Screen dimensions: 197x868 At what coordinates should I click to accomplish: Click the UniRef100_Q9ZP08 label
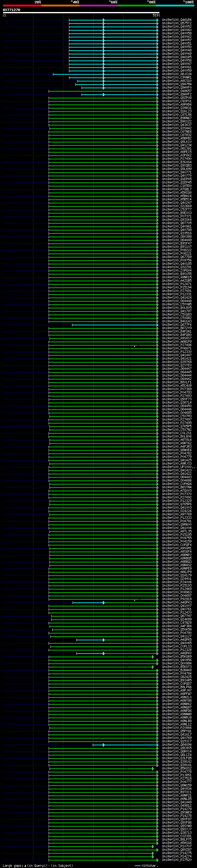[x=177, y=98]
